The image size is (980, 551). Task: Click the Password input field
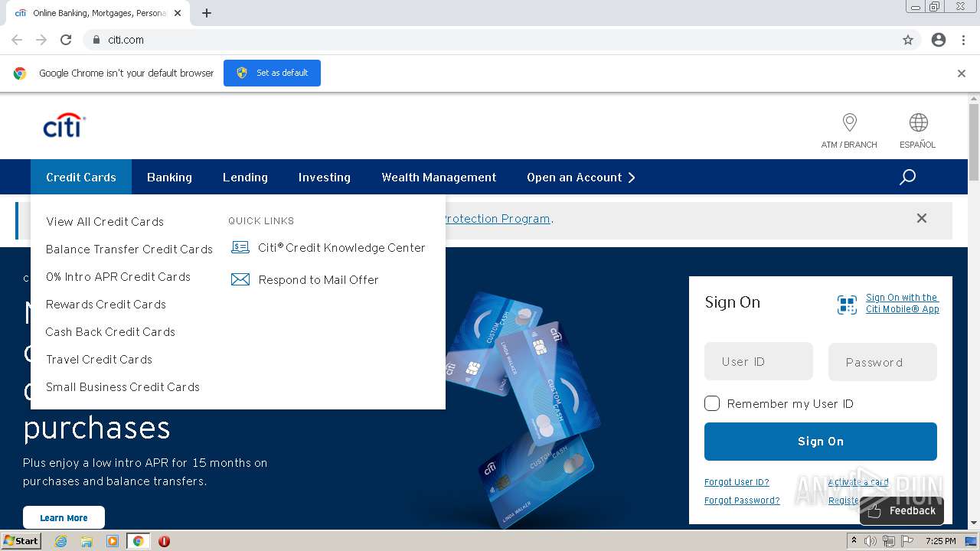pyautogui.click(x=883, y=361)
